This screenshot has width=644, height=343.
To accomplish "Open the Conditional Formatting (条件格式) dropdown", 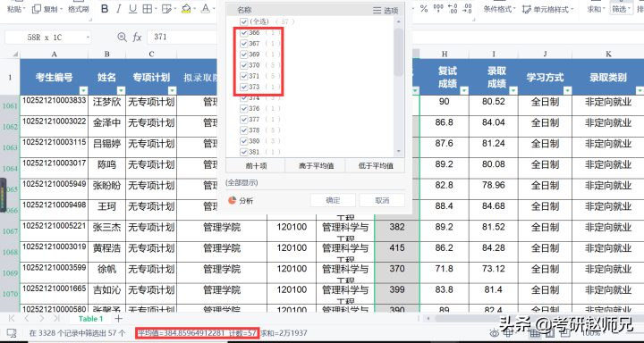I will tap(499, 9).
